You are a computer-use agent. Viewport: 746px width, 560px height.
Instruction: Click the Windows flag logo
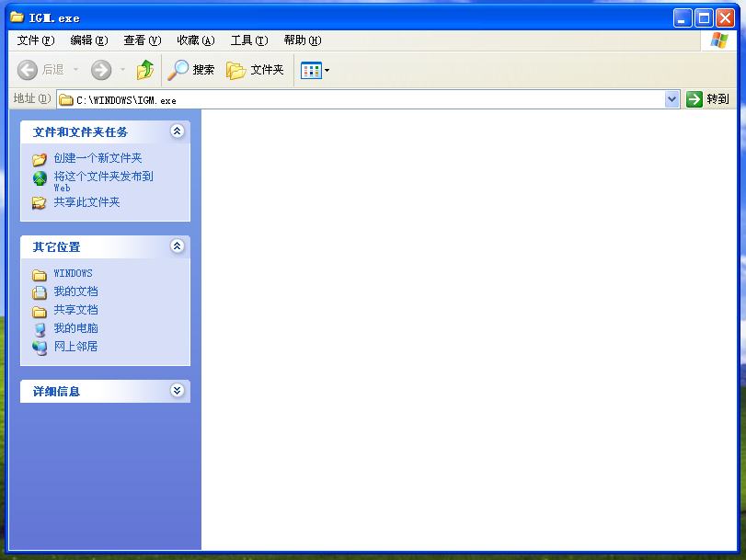pyautogui.click(x=719, y=40)
